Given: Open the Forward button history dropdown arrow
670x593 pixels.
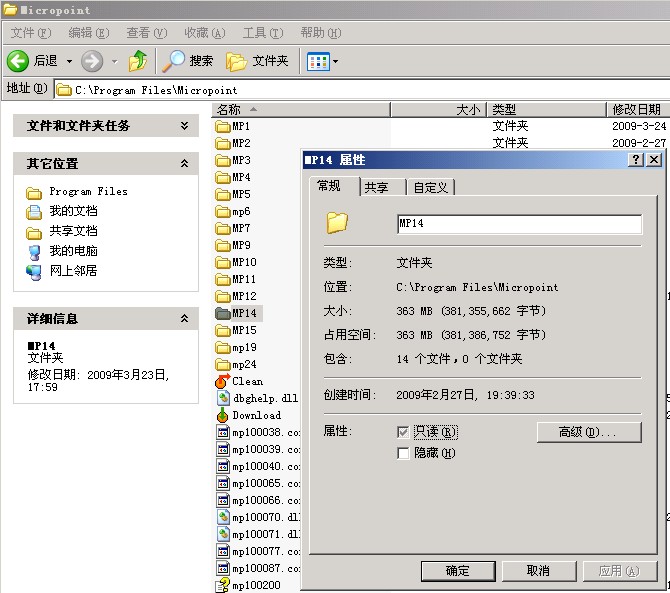Looking at the screenshot, I should pyautogui.click(x=114, y=62).
